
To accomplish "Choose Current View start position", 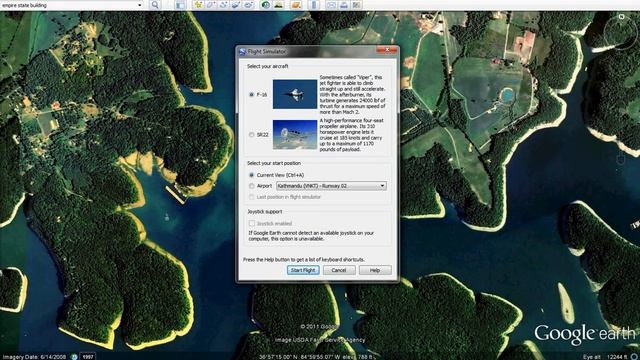I will coord(251,175).
